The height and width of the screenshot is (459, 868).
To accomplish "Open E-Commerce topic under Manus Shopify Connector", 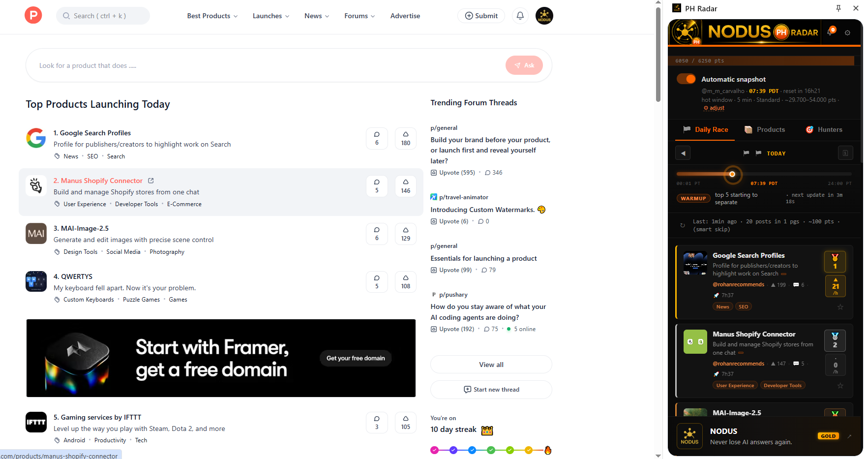I will pos(184,204).
